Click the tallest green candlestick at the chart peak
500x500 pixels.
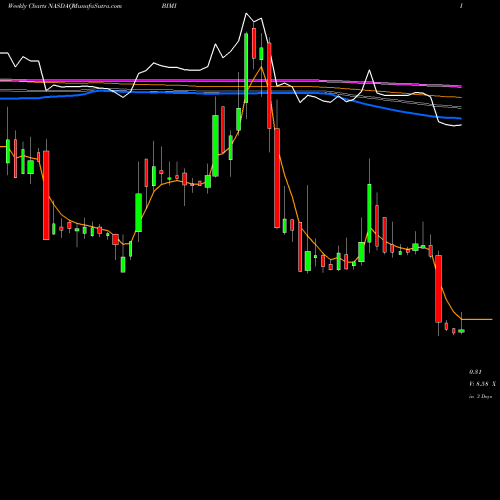pos(246,68)
